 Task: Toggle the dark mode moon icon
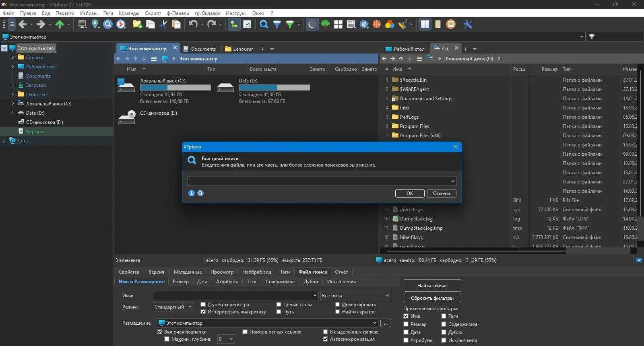tap(312, 25)
